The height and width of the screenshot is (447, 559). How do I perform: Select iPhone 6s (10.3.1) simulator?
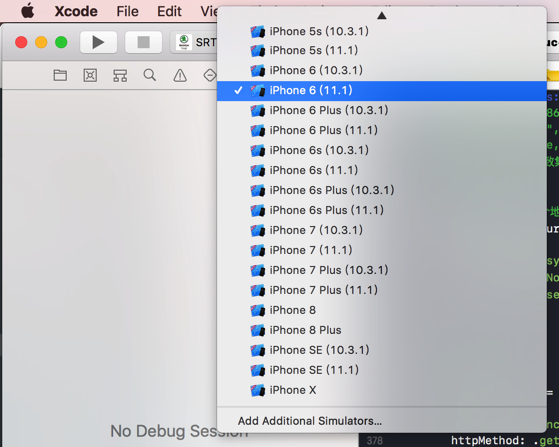382,150
